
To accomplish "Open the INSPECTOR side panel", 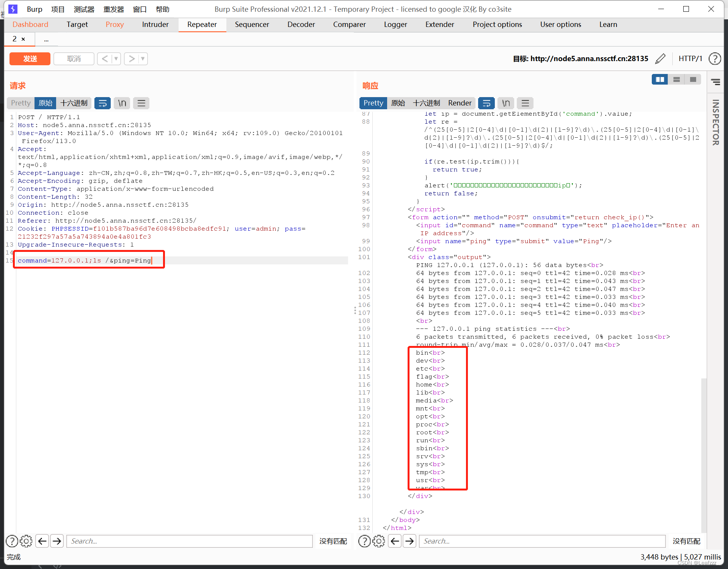I will [715, 122].
